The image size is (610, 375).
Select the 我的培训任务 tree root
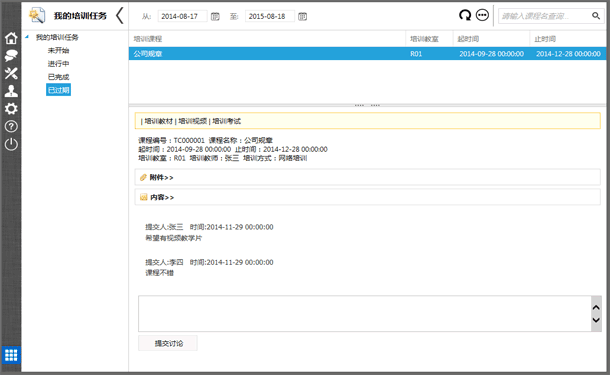pos(57,37)
